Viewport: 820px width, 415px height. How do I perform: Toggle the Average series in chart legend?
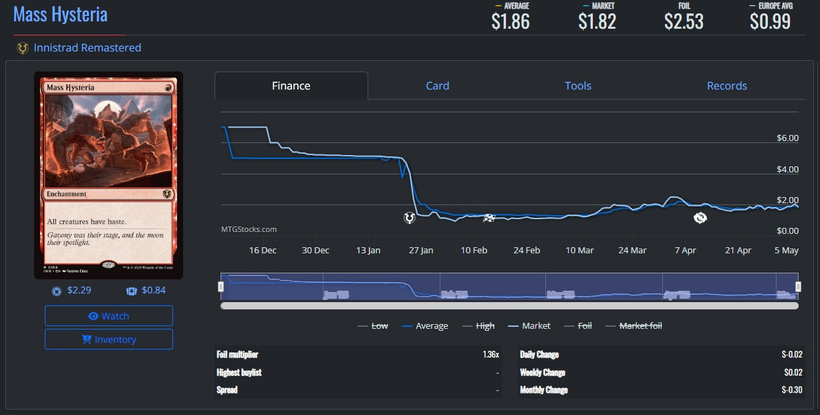coord(425,326)
